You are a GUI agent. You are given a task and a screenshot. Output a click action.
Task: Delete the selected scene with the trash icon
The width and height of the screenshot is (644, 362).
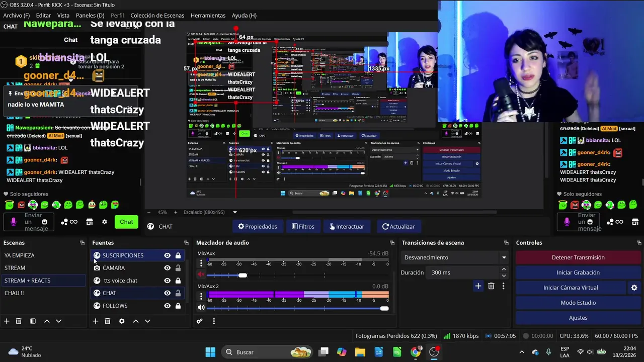tap(19, 321)
